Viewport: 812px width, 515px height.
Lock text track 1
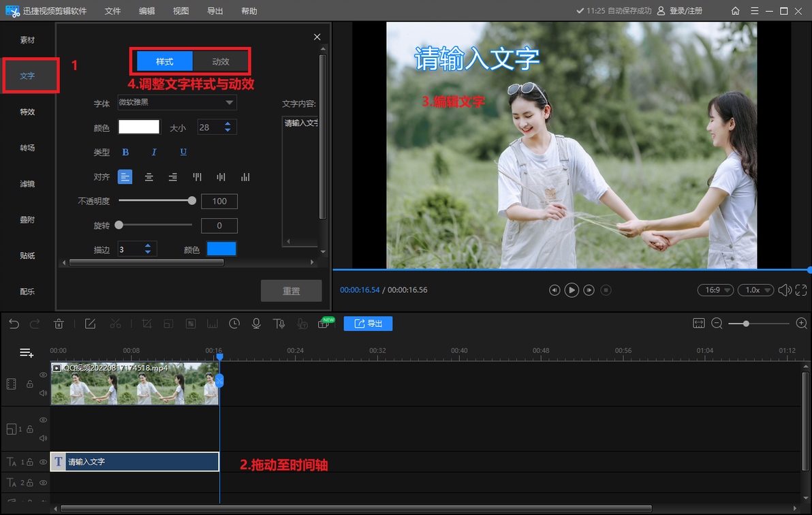click(x=30, y=462)
